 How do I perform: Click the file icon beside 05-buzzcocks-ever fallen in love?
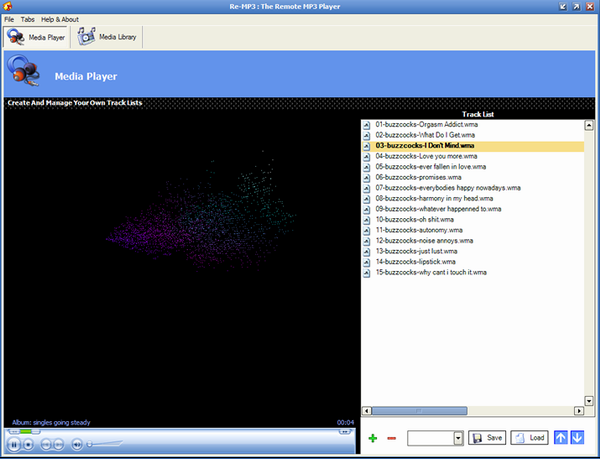pos(367,167)
